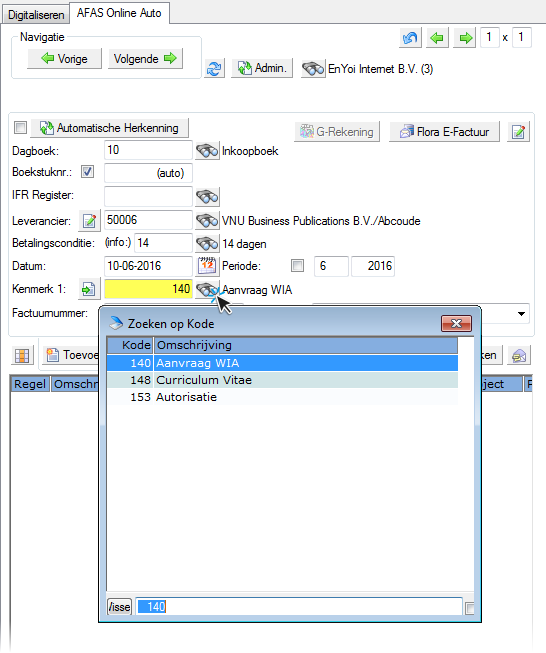Uncheck the Boekstuknr. auto checkbox
This screenshot has width=546, height=653.
point(87,172)
